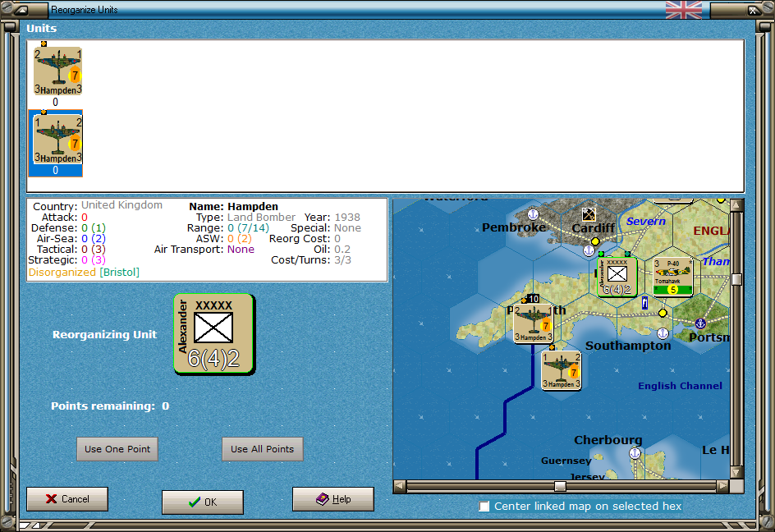Click the Pembroke map label
Image resolution: width=775 pixels, height=532 pixels.
514,227
